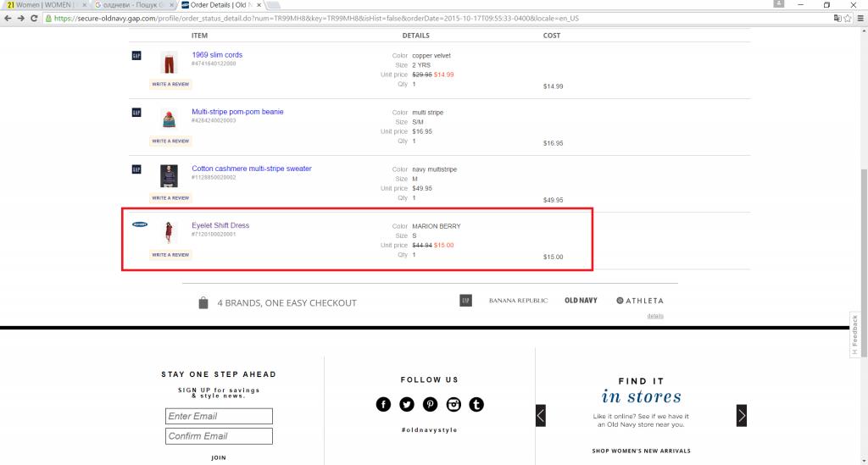Write a review for the pom-pom beanie
The height and width of the screenshot is (465, 868).
(x=170, y=141)
